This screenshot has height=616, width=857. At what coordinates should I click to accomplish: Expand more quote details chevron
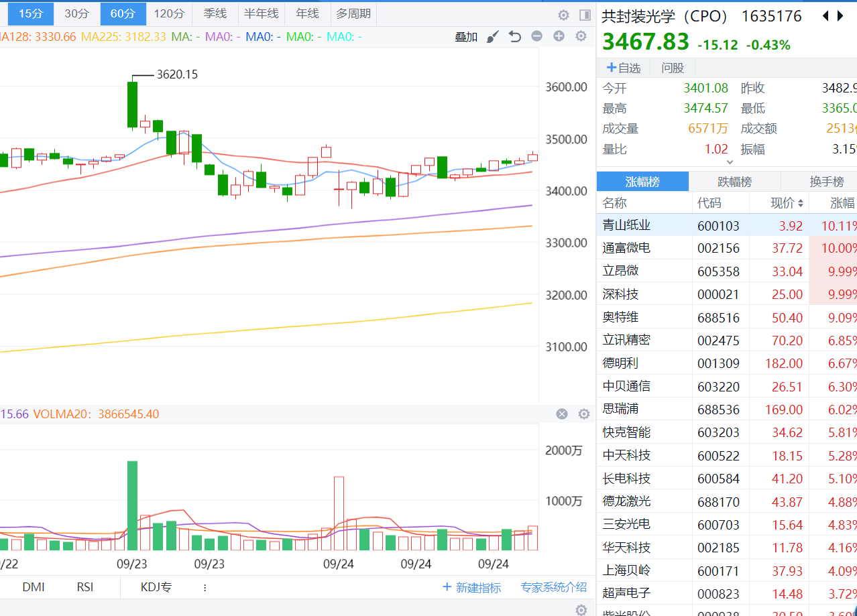730,161
